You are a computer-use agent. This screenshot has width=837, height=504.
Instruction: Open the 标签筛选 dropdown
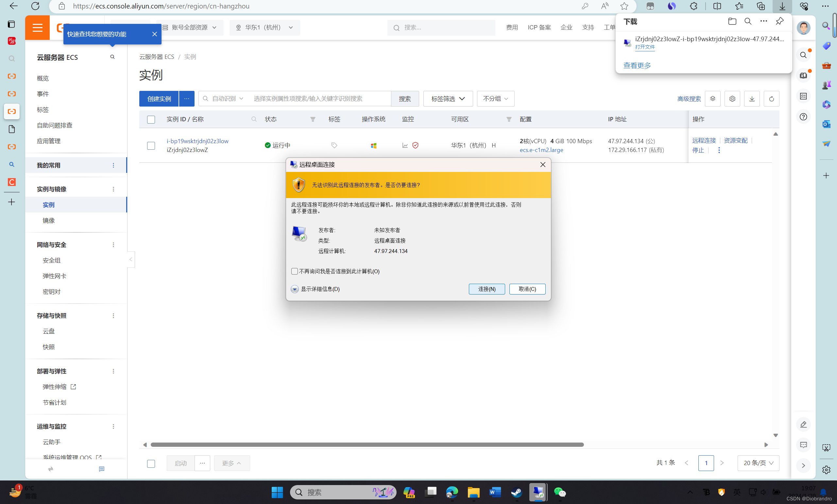(448, 99)
